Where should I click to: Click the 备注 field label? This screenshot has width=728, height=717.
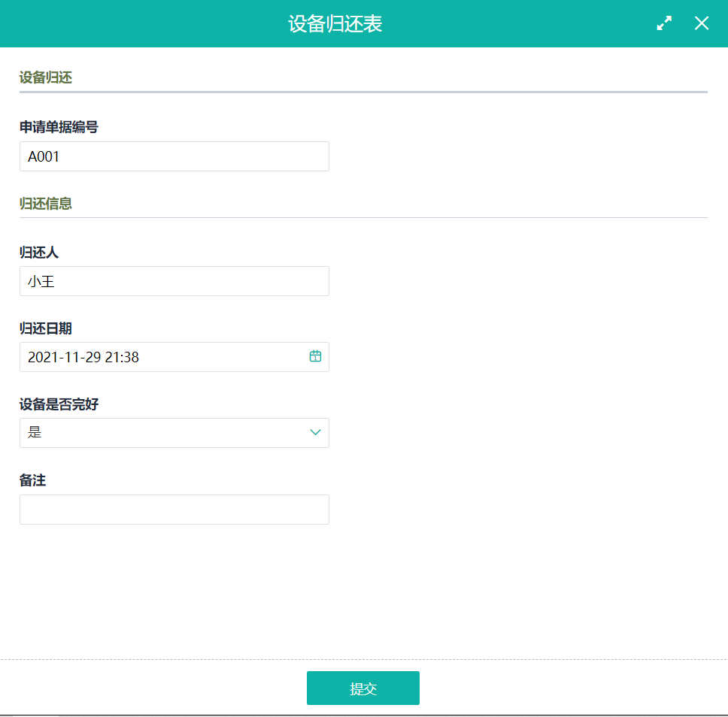click(x=32, y=480)
